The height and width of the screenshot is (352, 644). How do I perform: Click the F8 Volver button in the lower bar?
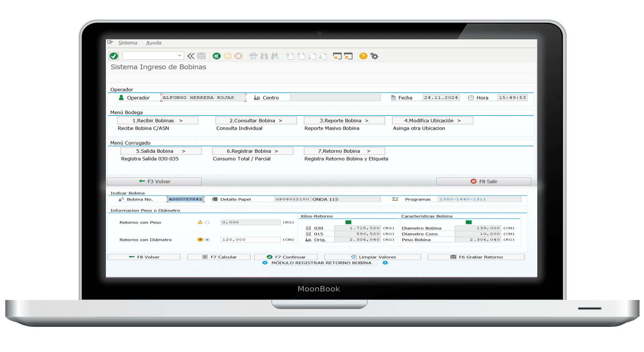click(144, 257)
